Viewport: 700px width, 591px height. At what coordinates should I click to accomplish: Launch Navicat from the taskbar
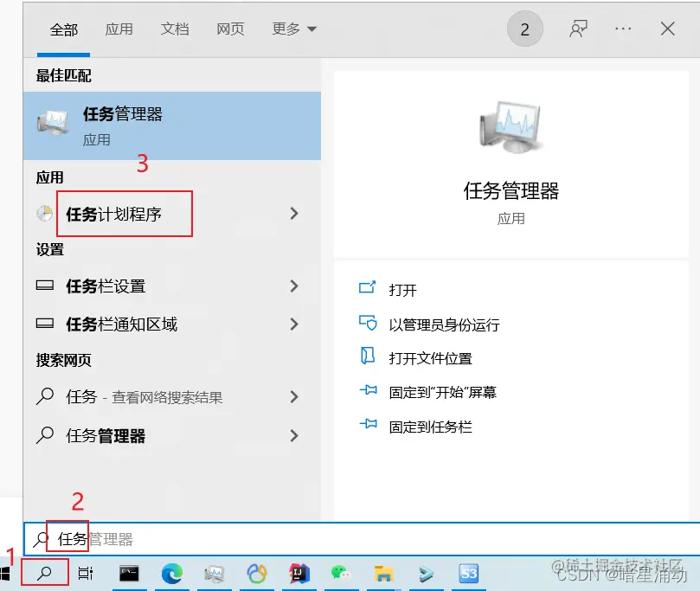tap(256, 573)
